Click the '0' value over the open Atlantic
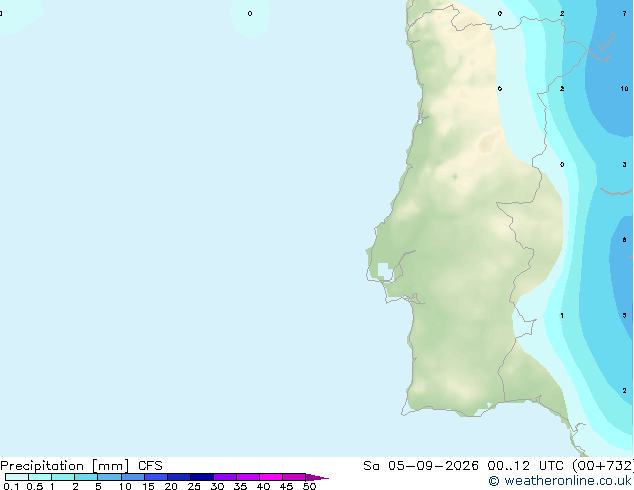This screenshot has height=490, width=634. coord(250,13)
